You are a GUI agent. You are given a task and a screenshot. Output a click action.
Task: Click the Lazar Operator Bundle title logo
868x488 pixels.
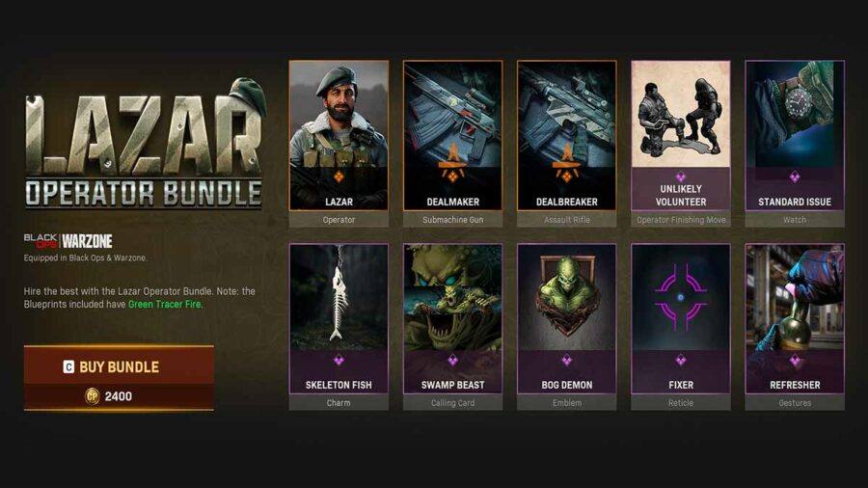(x=144, y=144)
